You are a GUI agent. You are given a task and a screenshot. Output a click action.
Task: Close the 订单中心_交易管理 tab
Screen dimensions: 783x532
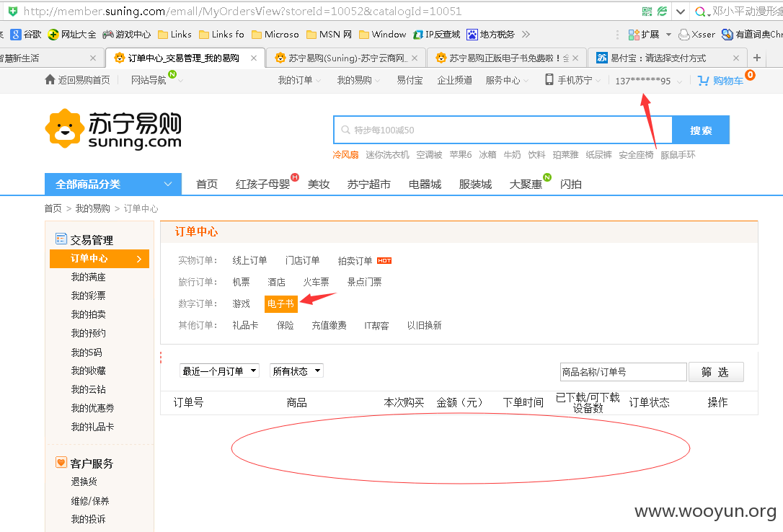tap(254, 58)
